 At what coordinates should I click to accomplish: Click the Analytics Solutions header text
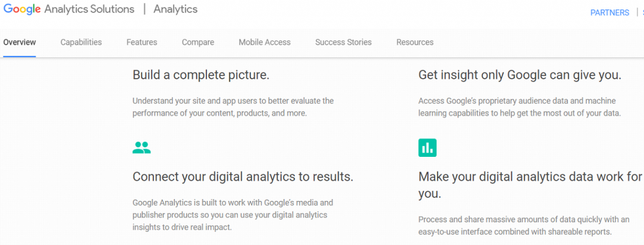click(x=89, y=9)
